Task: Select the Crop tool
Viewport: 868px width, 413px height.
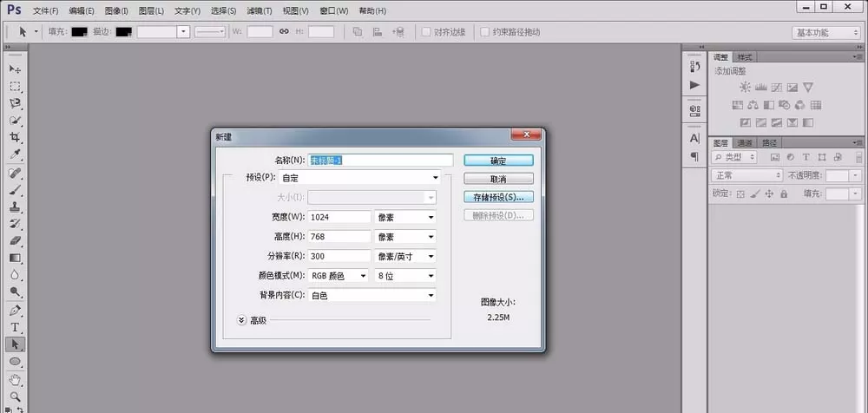Action: 15,137
